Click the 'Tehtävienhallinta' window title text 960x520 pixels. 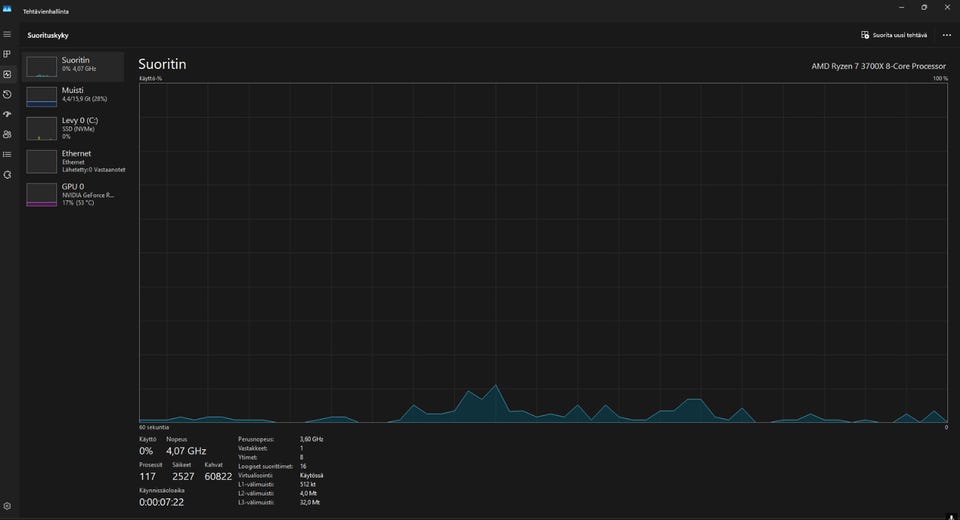[x=46, y=12]
